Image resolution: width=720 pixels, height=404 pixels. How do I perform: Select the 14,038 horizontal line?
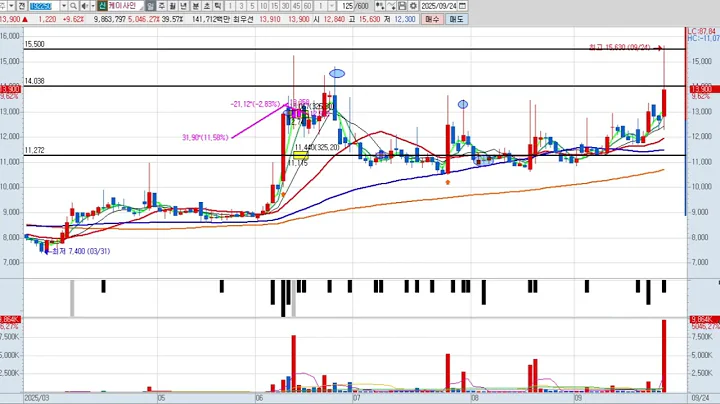[354, 86]
